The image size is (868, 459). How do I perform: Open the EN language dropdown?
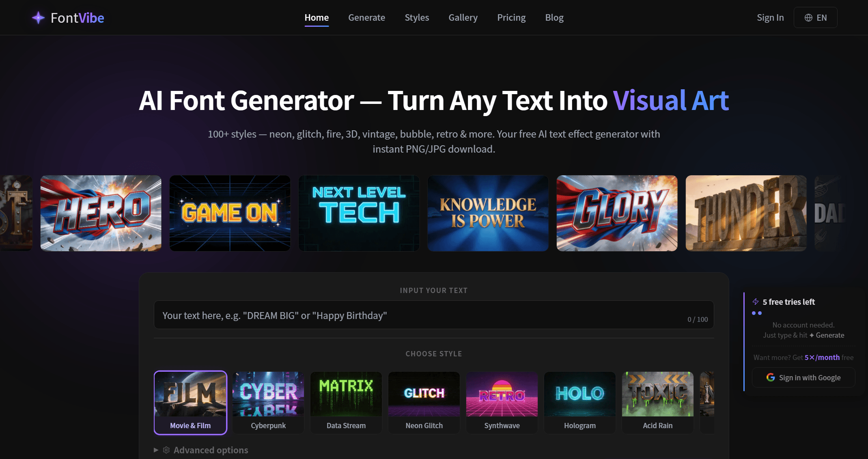[x=816, y=17]
